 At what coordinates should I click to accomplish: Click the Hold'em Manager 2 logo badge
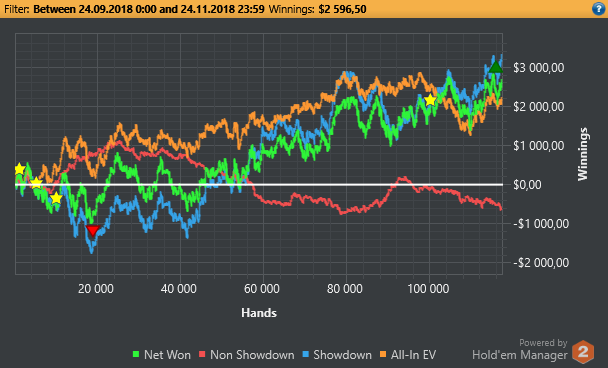click(x=583, y=351)
